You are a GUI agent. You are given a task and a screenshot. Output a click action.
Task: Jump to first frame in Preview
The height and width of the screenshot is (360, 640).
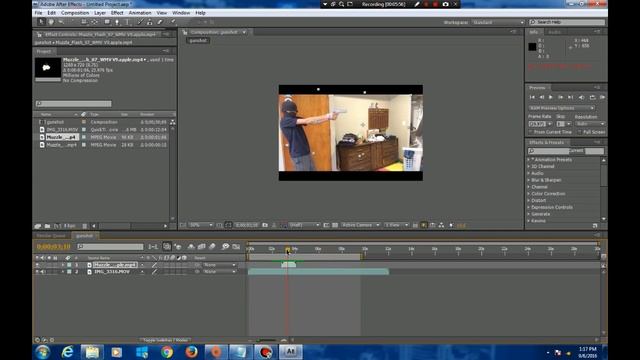coord(532,97)
